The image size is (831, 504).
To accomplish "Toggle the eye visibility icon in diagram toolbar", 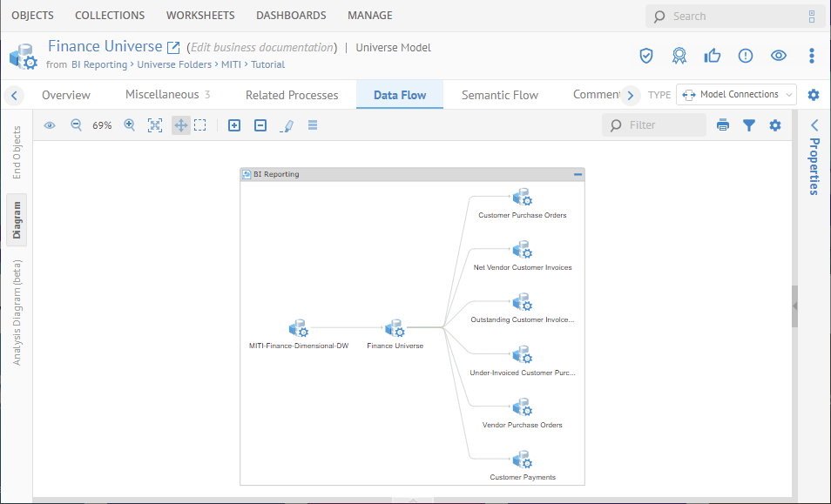I will (x=50, y=125).
